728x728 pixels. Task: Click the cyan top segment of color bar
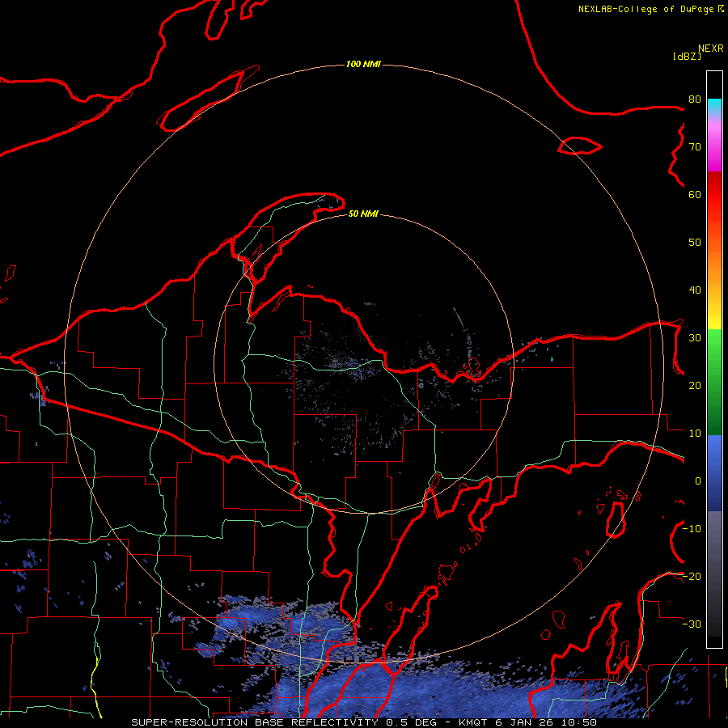click(x=714, y=106)
